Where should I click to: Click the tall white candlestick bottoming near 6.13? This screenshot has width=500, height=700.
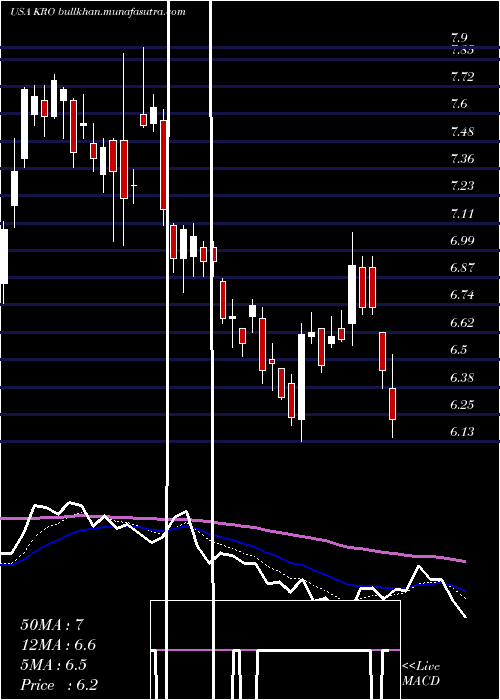(302, 376)
